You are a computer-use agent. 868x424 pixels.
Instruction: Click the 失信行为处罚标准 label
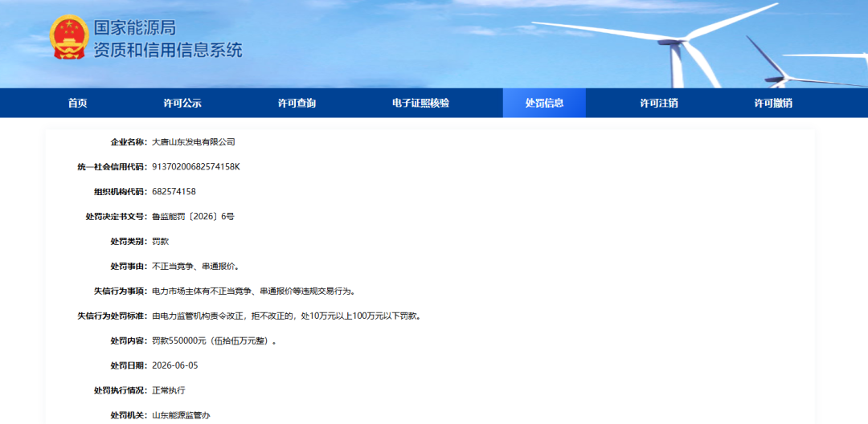pos(113,316)
